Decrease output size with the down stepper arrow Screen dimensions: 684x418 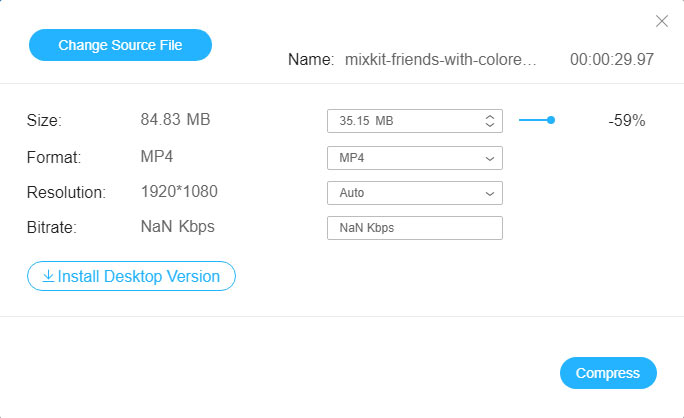click(490, 125)
